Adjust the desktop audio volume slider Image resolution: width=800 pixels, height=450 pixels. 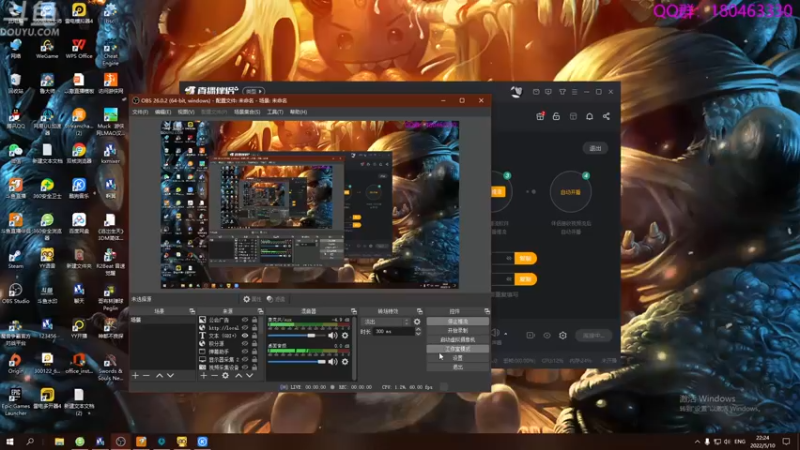(x=296, y=362)
